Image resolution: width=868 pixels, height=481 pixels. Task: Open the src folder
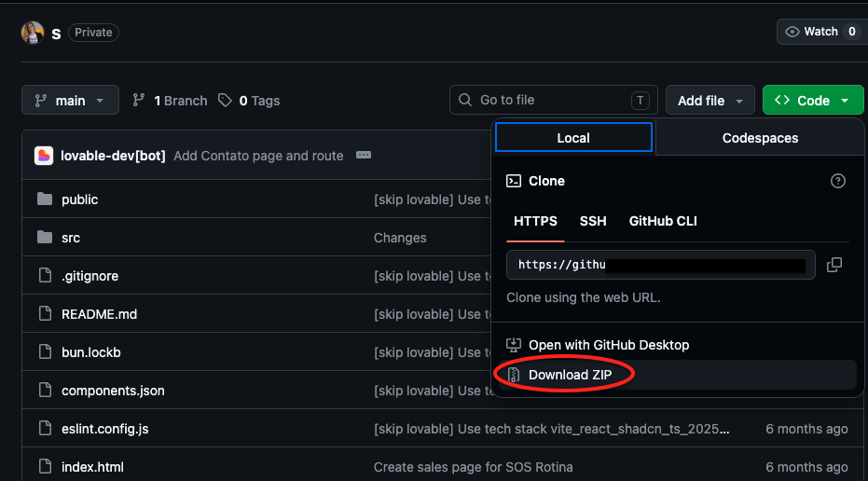click(71, 238)
